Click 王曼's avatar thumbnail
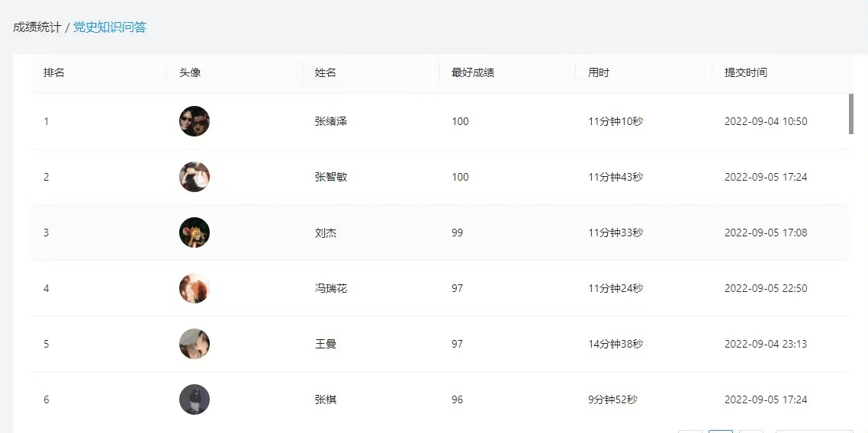The width and height of the screenshot is (868, 433). pyautogui.click(x=194, y=344)
